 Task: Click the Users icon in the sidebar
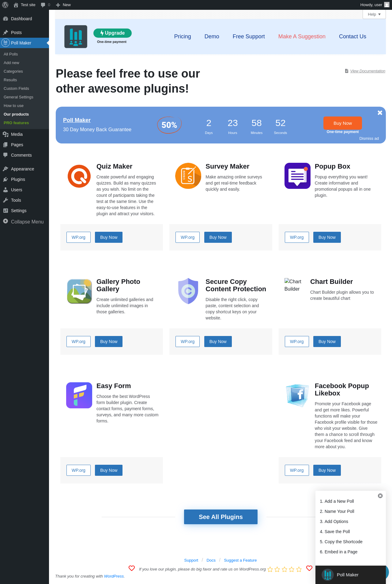pyautogui.click(x=6, y=190)
